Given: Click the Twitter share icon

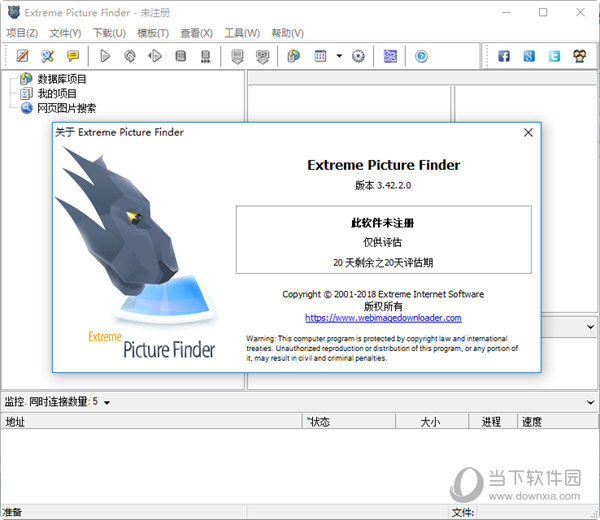Looking at the screenshot, I should click(554, 56).
